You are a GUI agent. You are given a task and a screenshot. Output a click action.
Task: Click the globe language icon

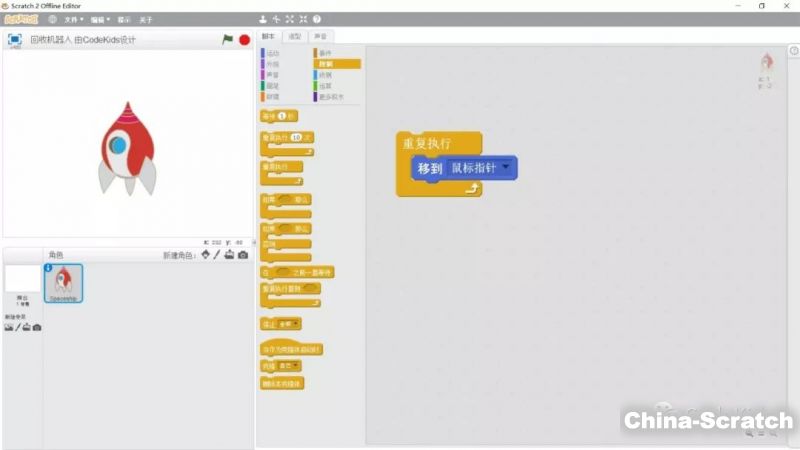(52, 19)
